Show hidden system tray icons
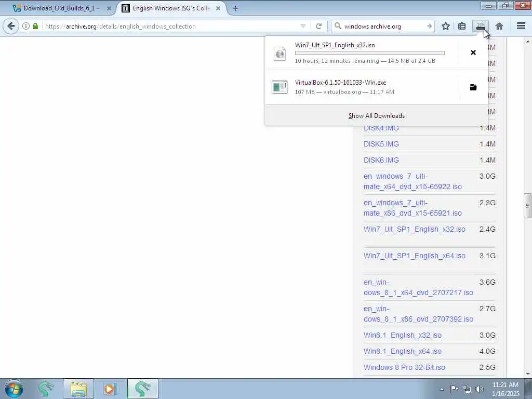Screen dimensions: 532x399 click(442, 389)
